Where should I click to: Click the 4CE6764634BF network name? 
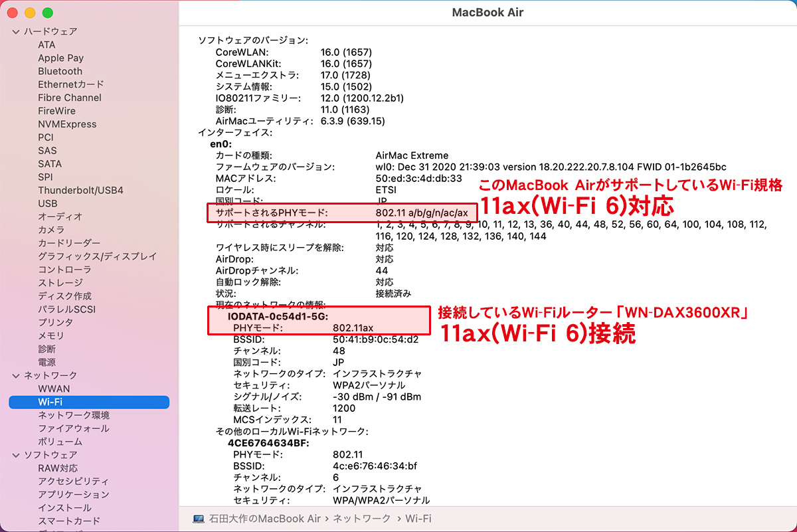pyautogui.click(x=268, y=443)
